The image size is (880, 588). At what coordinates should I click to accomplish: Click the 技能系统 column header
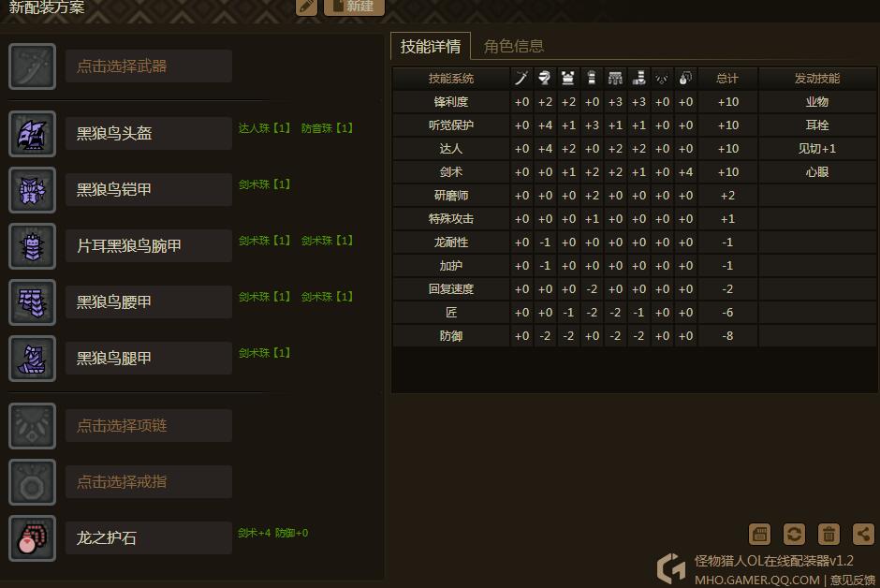[x=451, y=78]
